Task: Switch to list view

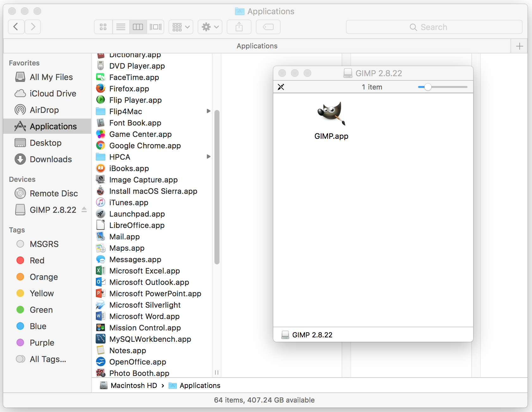Action: click(x=121, y=27)
